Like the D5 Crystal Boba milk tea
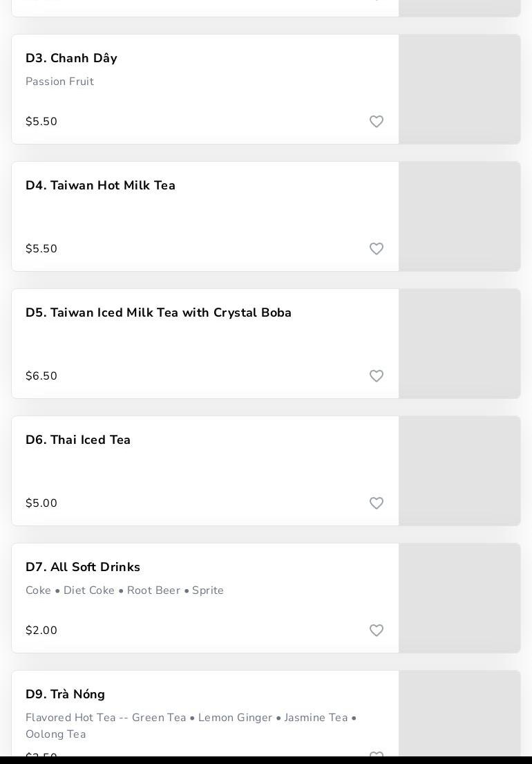Screen dimensions: 532x764 click(x=377, y=376)
